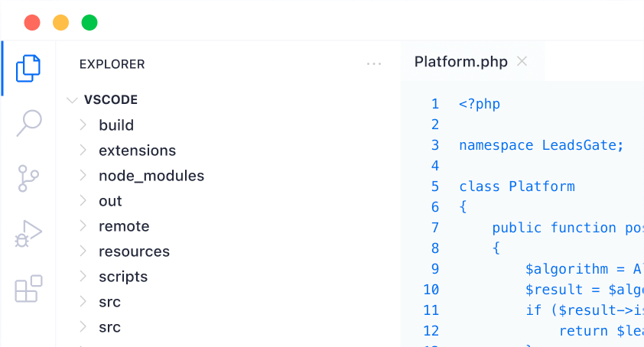
Task: Select the Platform.php tab
Action: tap(461, 62)
